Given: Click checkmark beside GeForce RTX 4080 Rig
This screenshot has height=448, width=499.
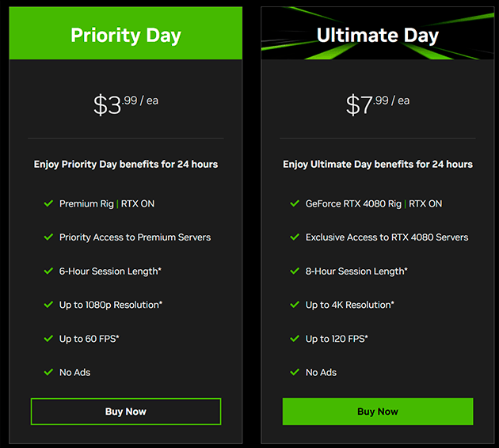Looking at the screenshot, I should pos(295,203).
